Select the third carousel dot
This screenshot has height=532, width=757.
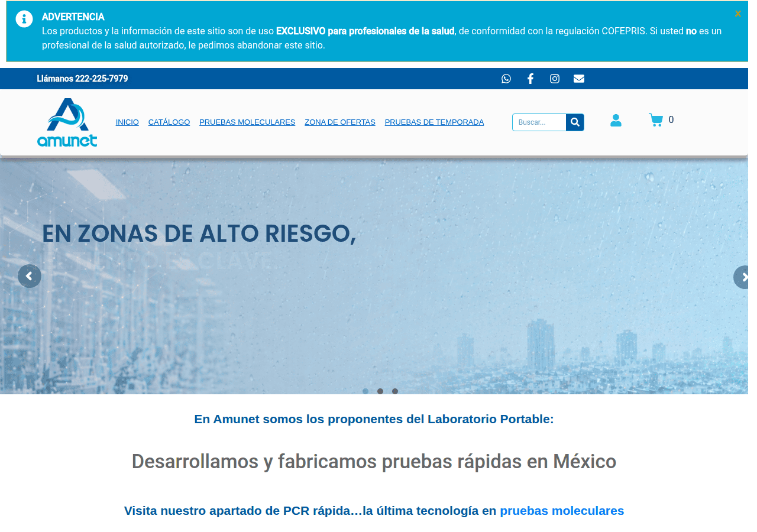tap(395, 391)
